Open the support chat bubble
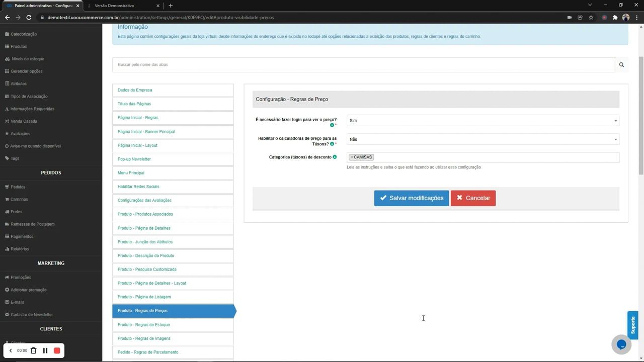 point(621,344)
